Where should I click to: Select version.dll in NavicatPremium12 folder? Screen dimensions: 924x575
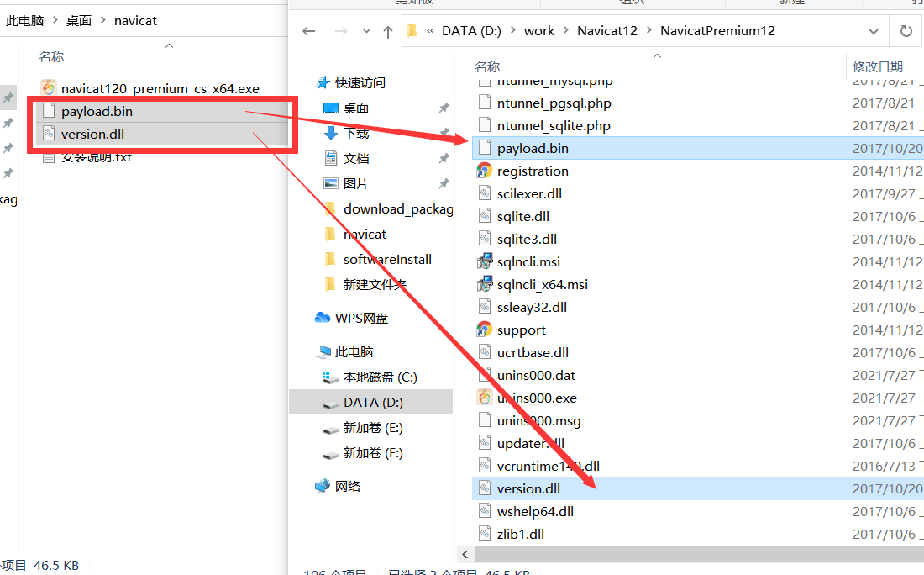pos(698,488)
